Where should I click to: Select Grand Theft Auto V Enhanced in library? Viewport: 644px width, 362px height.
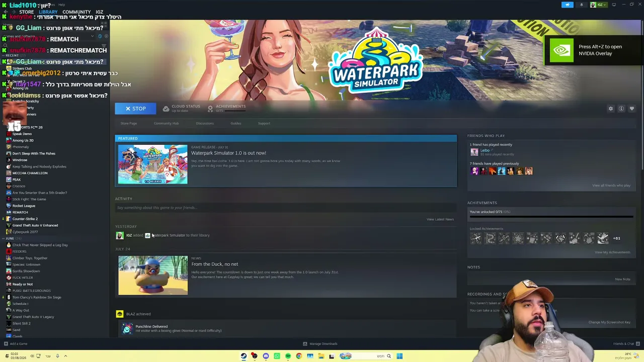pyautogui.click(x=35, y=225)
